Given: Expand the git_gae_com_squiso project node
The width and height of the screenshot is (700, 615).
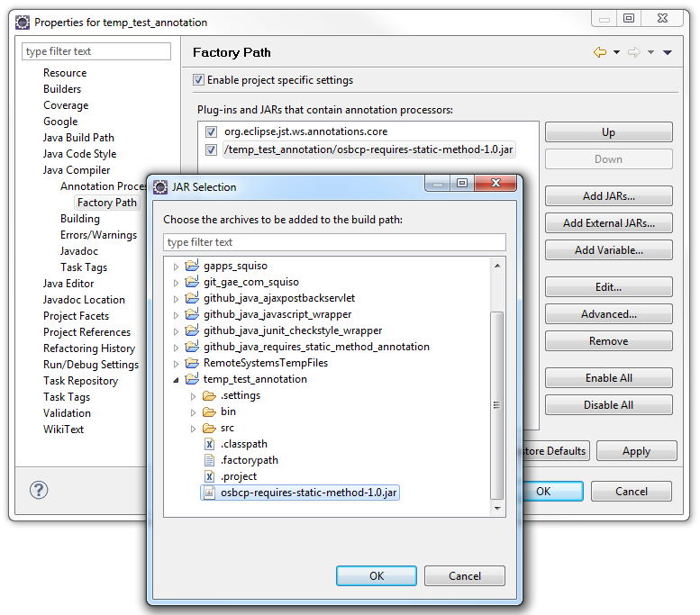Looking at the screenshot, I should (x=177, y=282).
